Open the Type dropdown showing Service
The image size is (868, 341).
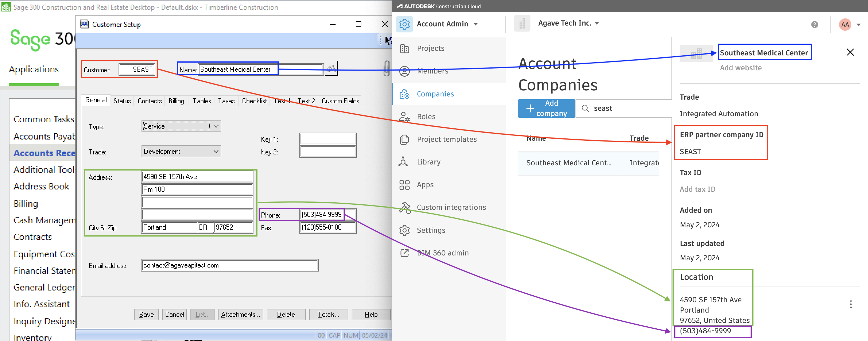coord(181,126)
